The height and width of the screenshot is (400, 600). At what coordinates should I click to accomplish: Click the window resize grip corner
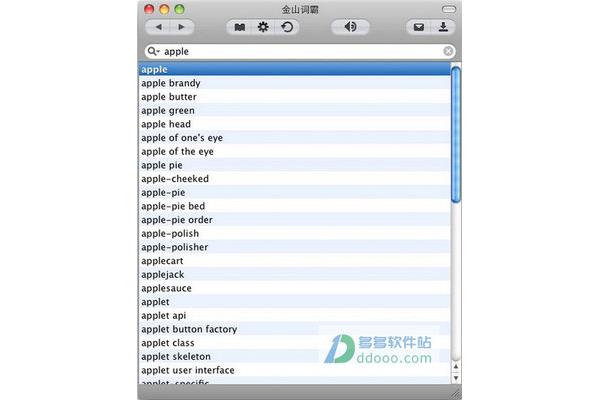(x=456, y=394)
